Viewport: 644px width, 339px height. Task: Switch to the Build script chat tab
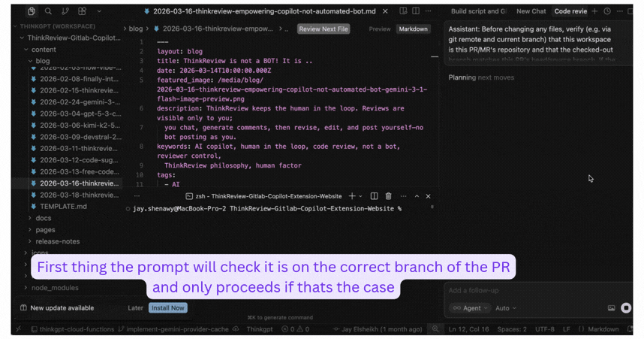point(478,11)
